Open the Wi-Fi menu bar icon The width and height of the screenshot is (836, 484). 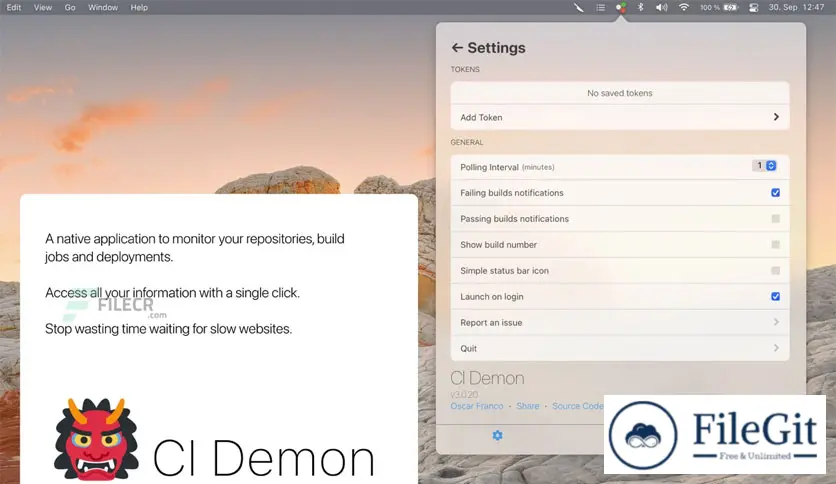click(684, 7)
